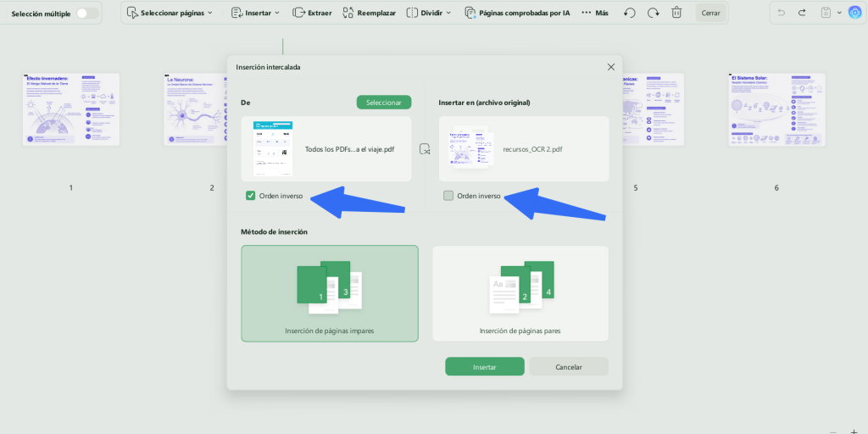Viewport: 868px width, 434px height.
Task: Open the Más menu
Action: (x=595, y=13)
